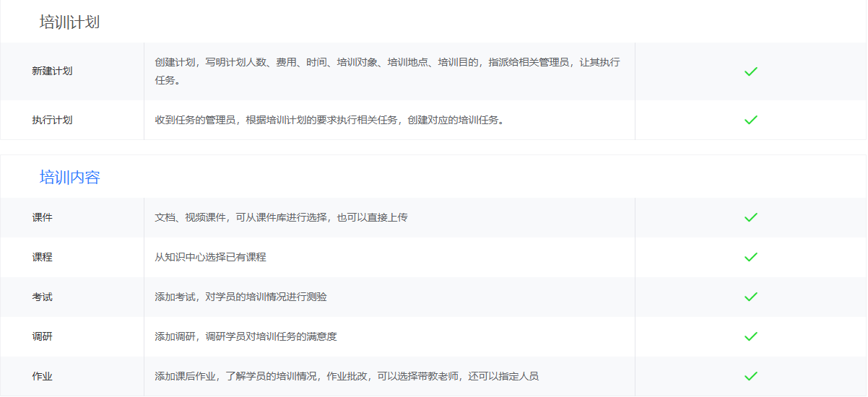
Task: Click the 课程 feature name
Action: 42,257
